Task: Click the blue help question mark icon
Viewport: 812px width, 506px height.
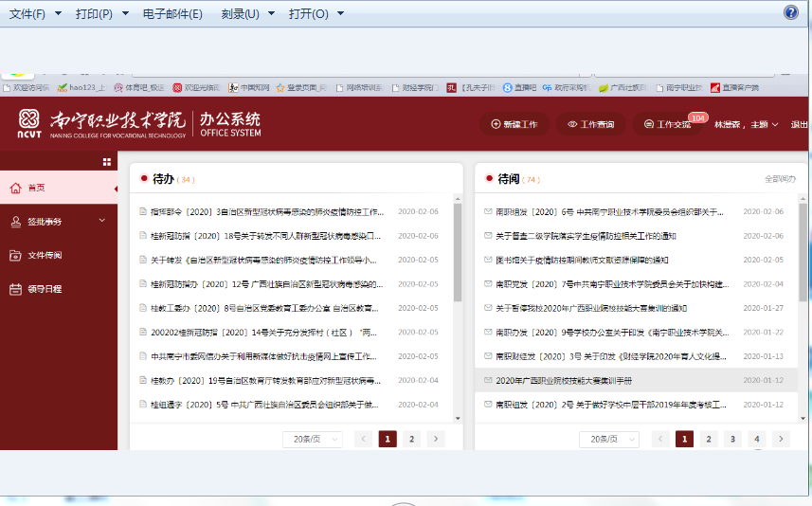Action: (791, 12)
